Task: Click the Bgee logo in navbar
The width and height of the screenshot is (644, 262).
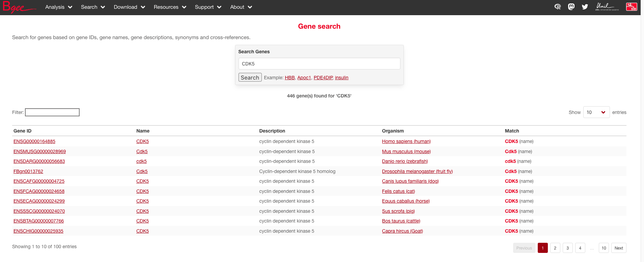Action: tap(19, 7)
